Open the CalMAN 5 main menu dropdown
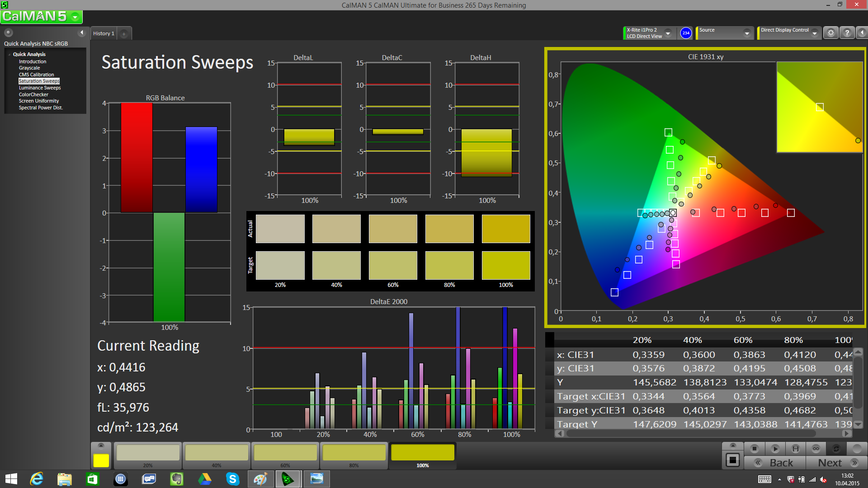 click(75, 17)
